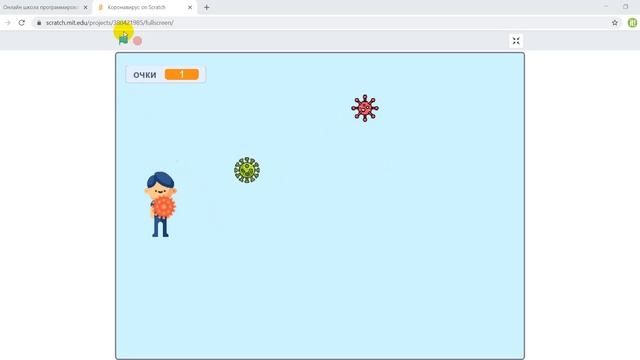This screenshot has height=360, width=640.
Task: Bookmark this page with the star icon
Action: pos(615,23)
